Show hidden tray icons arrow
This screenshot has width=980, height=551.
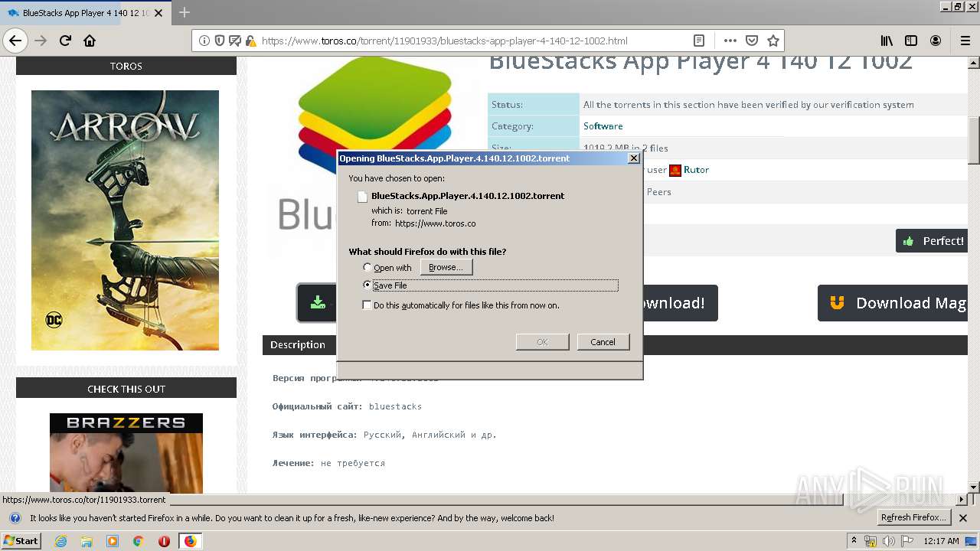coord(854,541)
